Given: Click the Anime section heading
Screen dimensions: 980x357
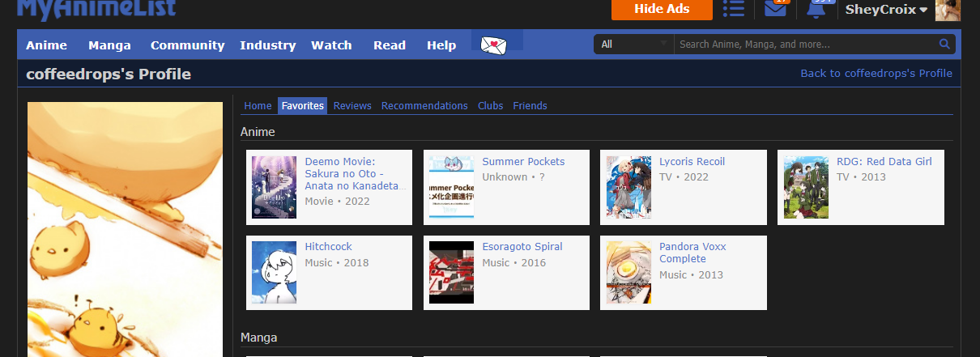Looking at the screenshot, I should (258, 132).
